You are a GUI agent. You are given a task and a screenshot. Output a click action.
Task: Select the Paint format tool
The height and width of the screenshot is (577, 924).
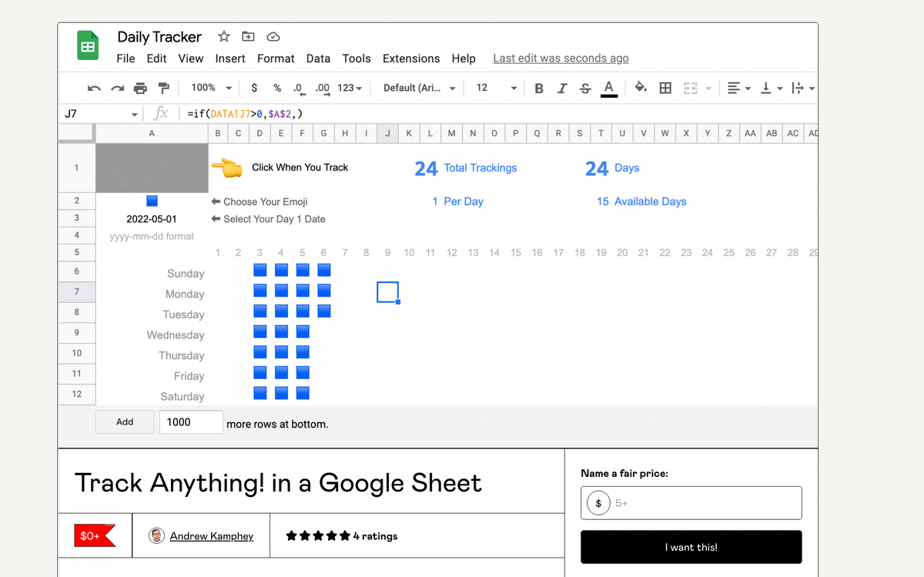coord(163,88)
